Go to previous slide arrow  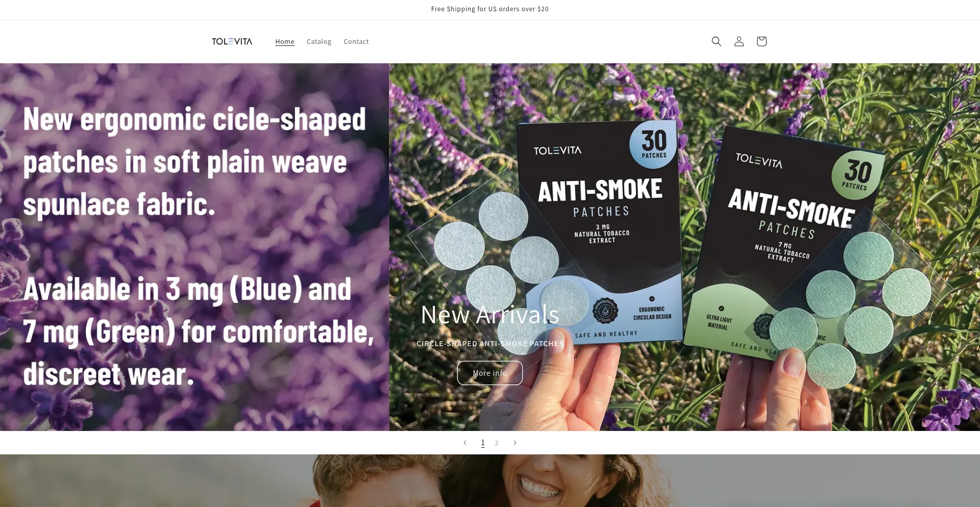(x=465, y=443)
